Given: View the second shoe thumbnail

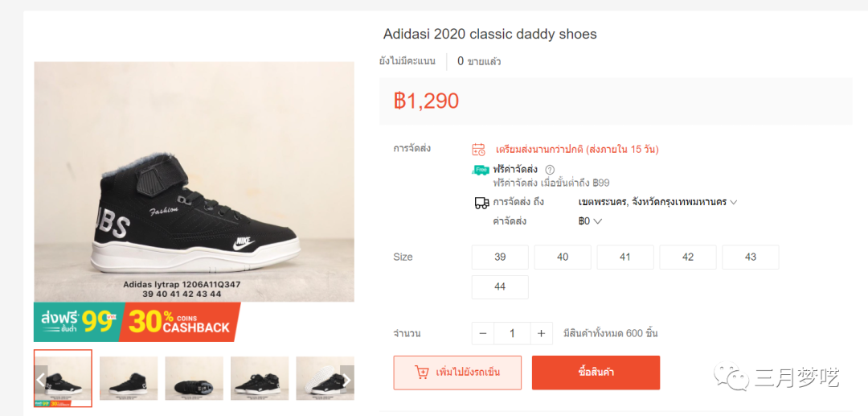Looking at the screenshot, I should [x=129, y=378].
